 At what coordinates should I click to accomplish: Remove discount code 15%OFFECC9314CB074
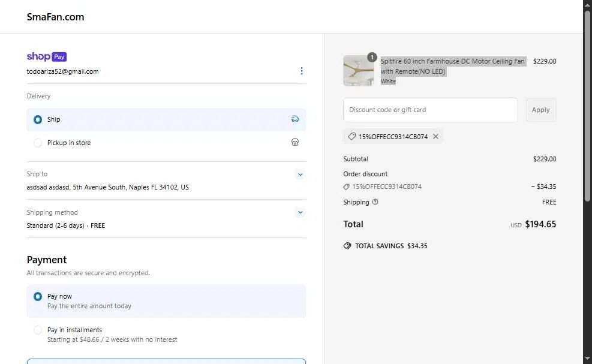tap(435, 136)
